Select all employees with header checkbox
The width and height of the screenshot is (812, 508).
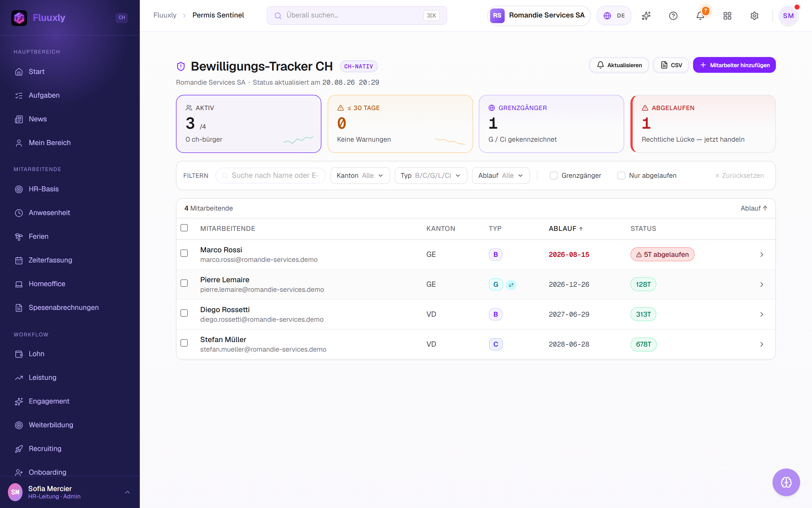click(184, 228)
